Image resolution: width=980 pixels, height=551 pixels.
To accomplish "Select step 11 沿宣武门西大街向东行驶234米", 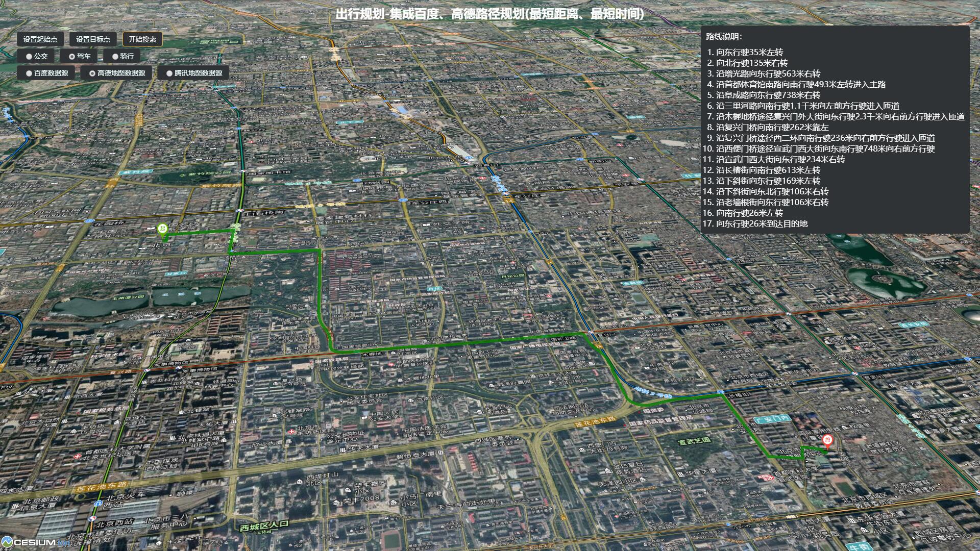I will pos(780,159).
